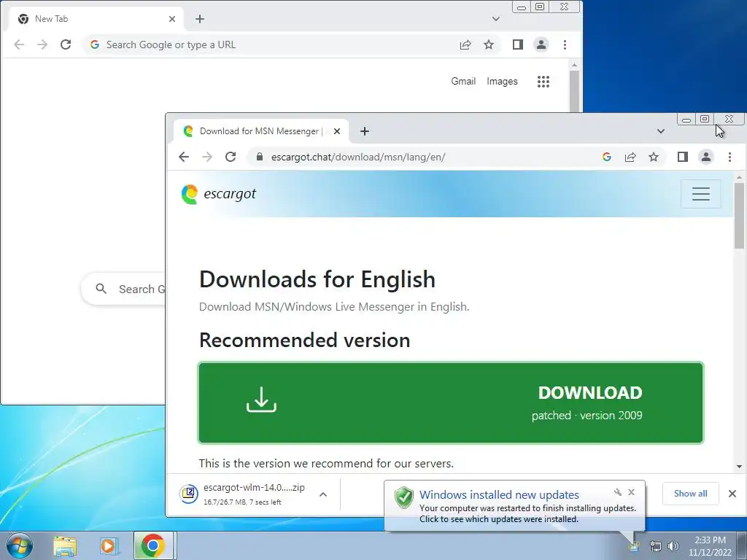Screen dimensions: 747x560
Task: Click the share icon in the New Tab window
Action: click(x=465, y=44)
